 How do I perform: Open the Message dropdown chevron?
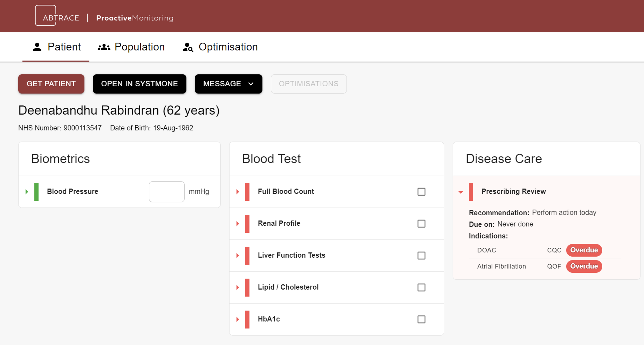pos(251,84)
